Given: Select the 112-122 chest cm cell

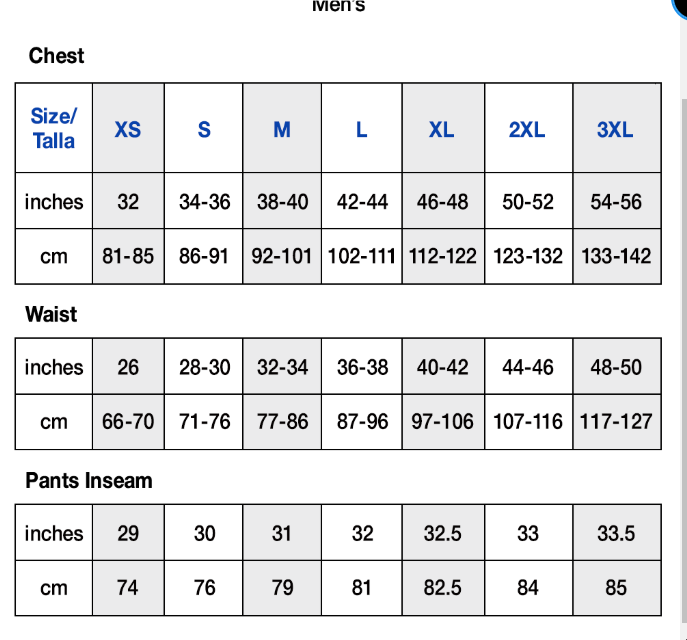Looking at the screenshot, I should [442, 256].
